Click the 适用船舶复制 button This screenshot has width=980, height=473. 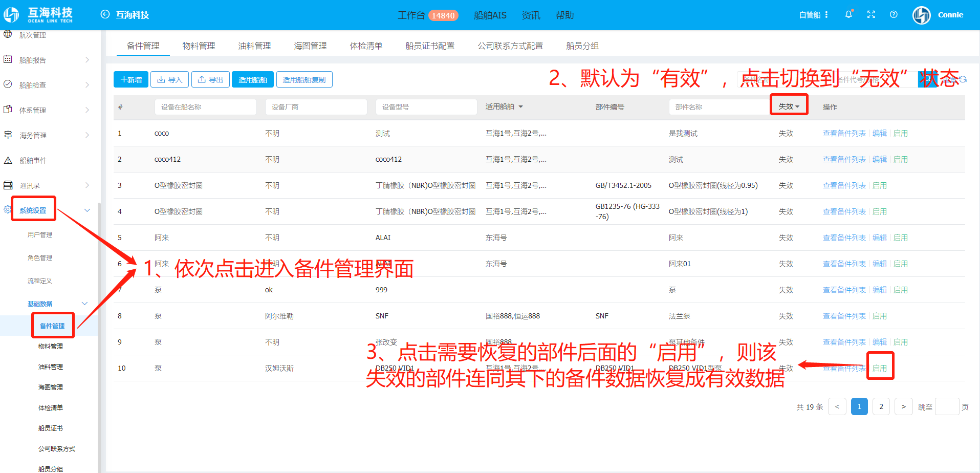(x=304, y=79)
